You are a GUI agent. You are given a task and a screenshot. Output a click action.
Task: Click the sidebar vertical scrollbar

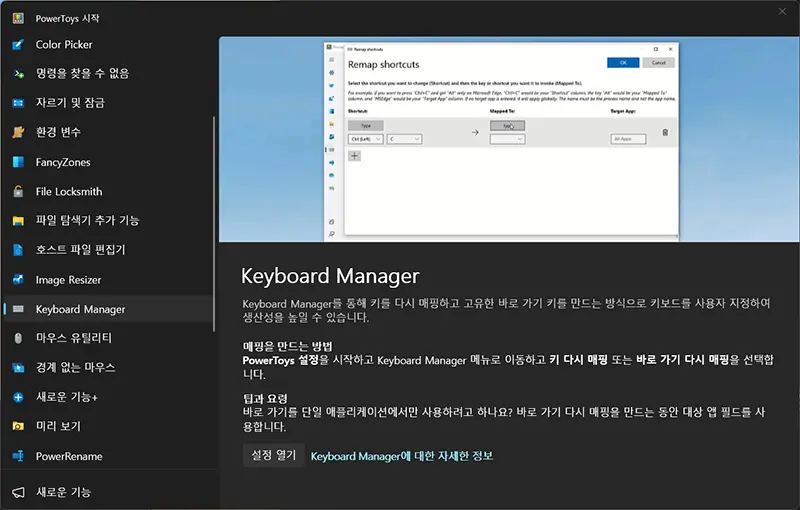(214, 224)
